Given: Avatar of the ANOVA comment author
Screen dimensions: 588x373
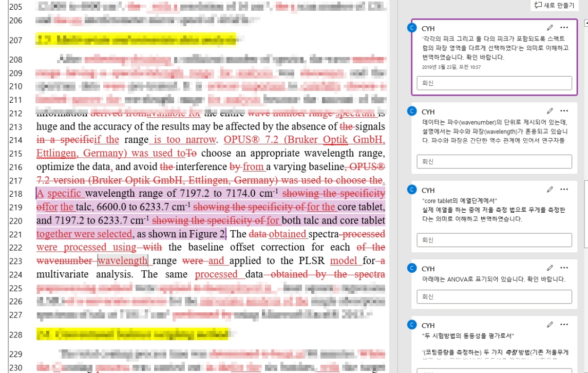Looking at the screenshot, I should (412, 268).
